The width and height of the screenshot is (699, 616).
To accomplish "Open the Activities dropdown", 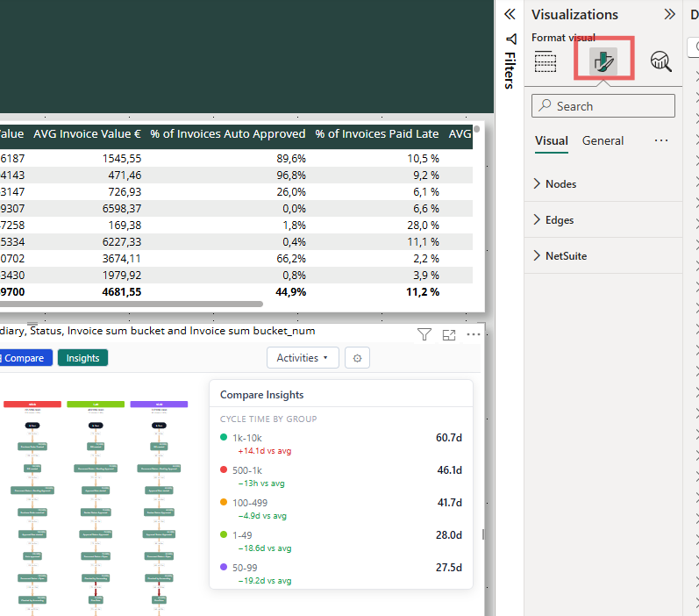I will (x=303, y=358).
